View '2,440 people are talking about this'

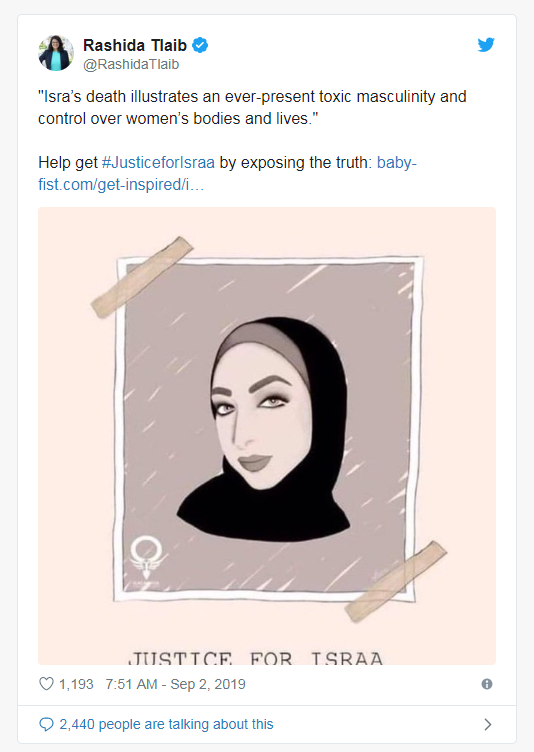tap(166, 724)
